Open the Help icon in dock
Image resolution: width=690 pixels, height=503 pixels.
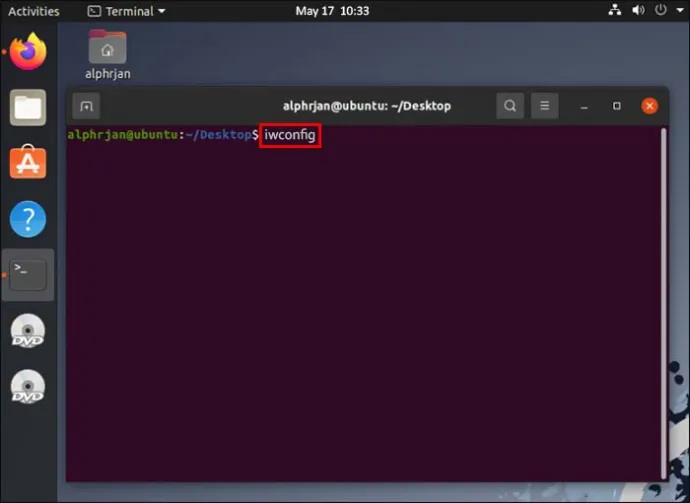28,219
